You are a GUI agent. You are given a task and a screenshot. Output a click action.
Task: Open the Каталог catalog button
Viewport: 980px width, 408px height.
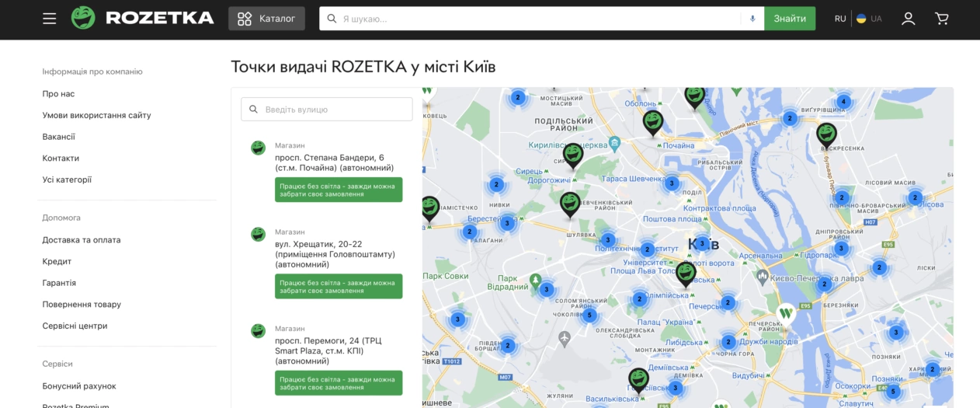pyautogui.click(x=266, y=19)
